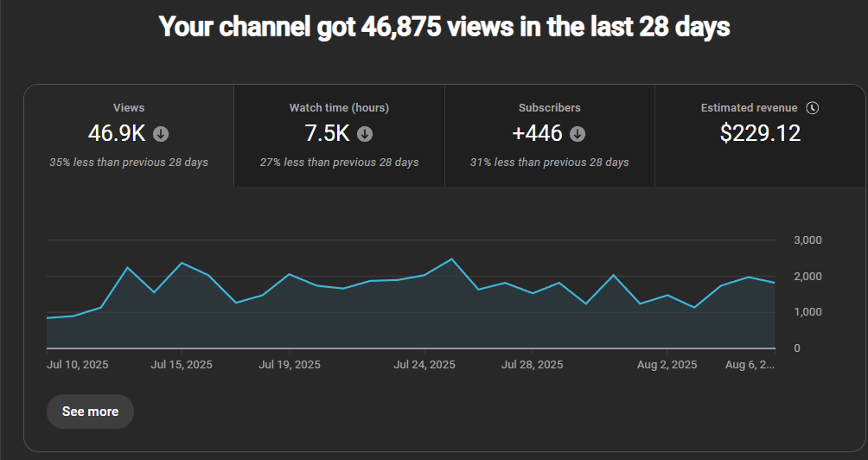Viewport: 868px width, 460px height.
Task: Click the decrease arrow icon next to 7.5K
Action: 365,134
